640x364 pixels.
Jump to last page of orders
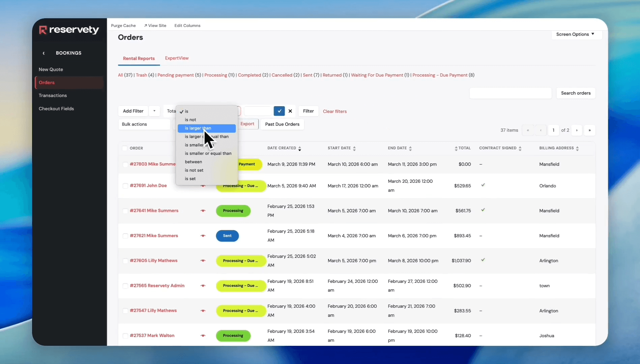pos(589,130)
